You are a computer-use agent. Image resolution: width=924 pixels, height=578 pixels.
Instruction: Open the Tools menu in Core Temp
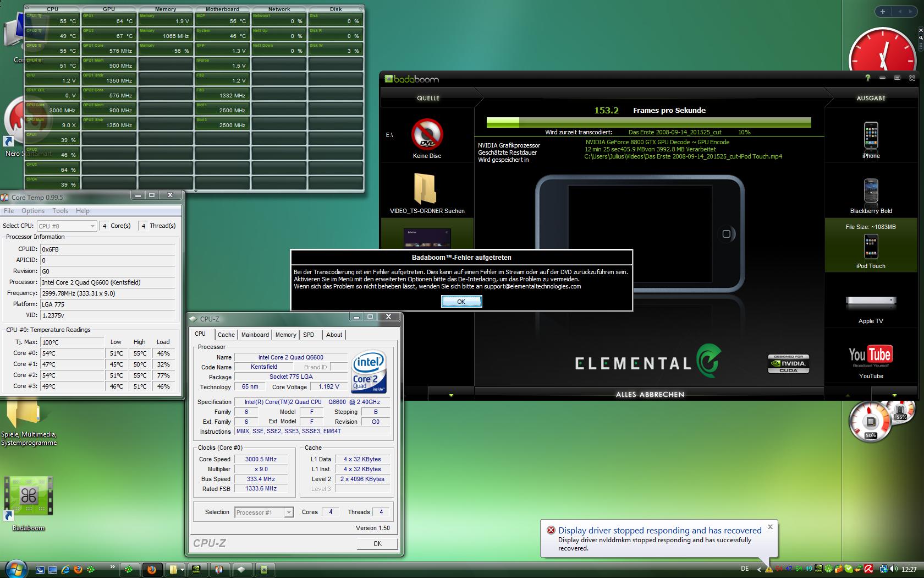(x=61, y=211)
